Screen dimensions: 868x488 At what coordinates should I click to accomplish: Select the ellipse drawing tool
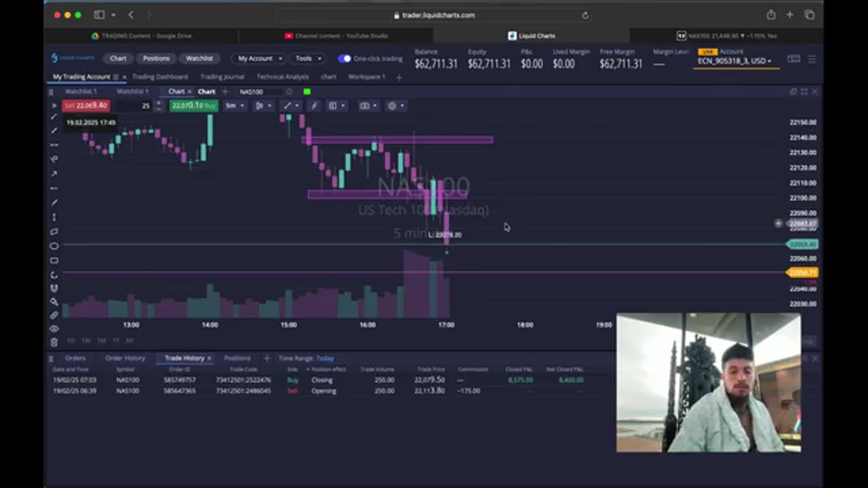54,246
